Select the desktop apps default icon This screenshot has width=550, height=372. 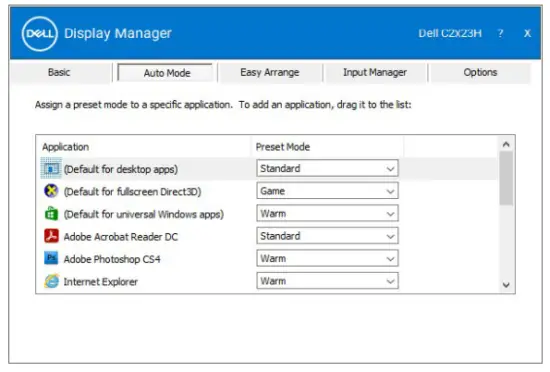(x=51, y=169)
